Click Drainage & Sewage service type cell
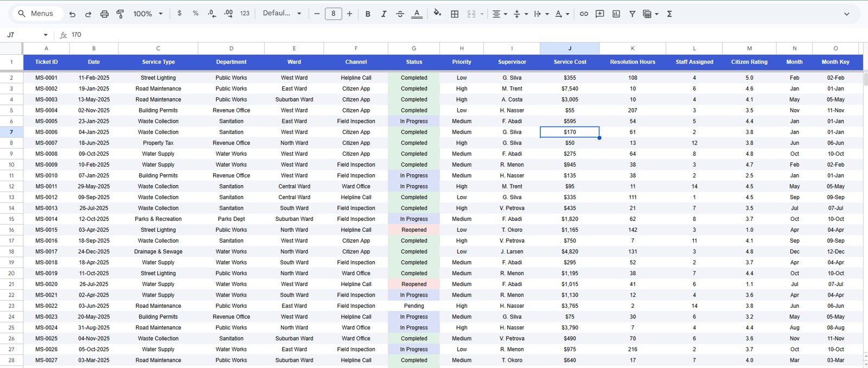 pos(158,251)
